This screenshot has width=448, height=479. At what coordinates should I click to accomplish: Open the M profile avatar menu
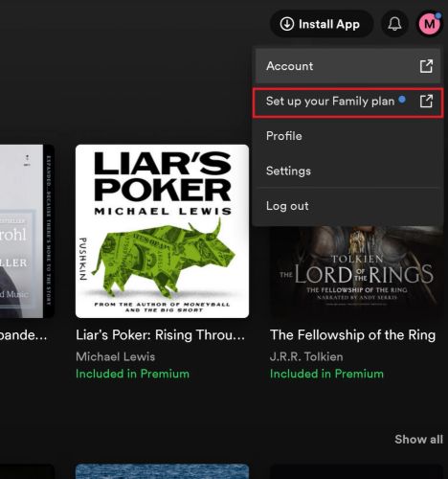point(430,24)
